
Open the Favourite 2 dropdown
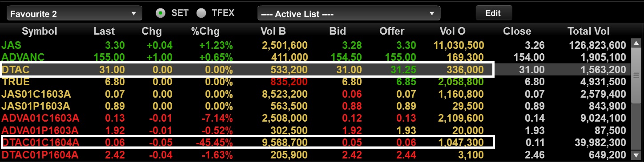click(x=74, y=14)
